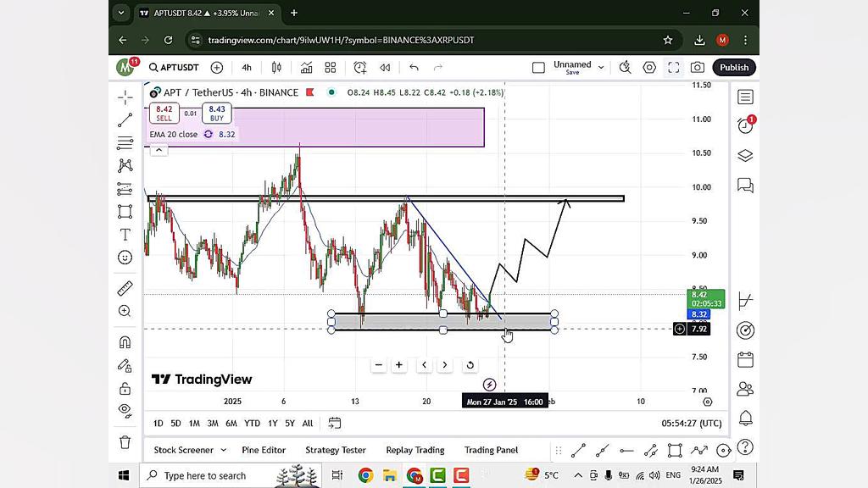Enter fullscreen chart mode
The width and height of the screenshot is (868, 488).
tap(673, 68)
